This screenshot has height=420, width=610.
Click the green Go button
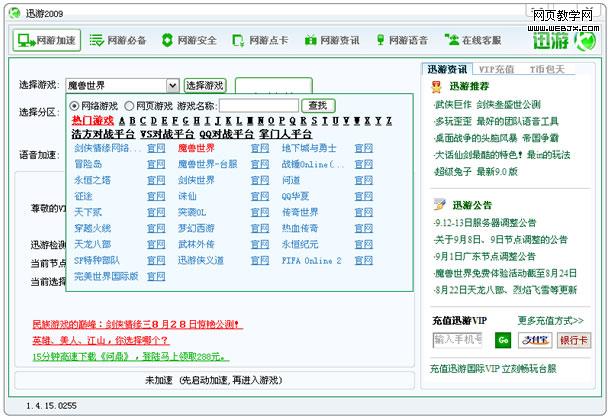click(503, 340)
